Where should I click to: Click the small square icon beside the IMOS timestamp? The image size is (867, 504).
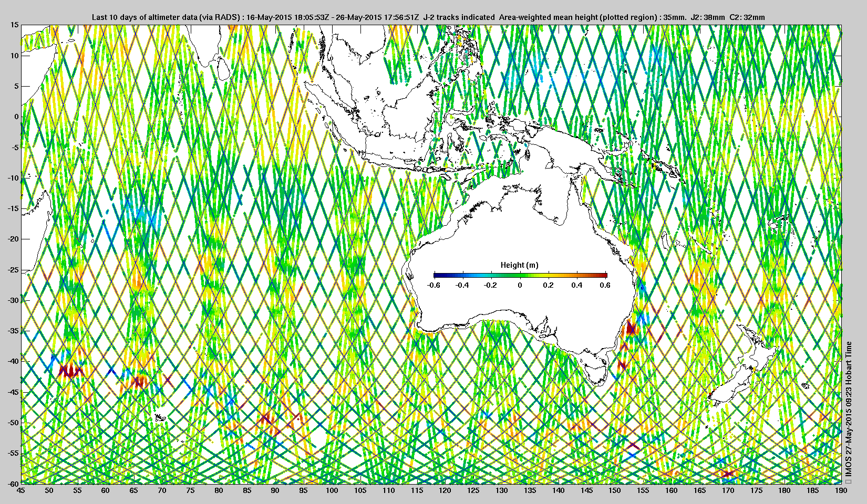848,481
